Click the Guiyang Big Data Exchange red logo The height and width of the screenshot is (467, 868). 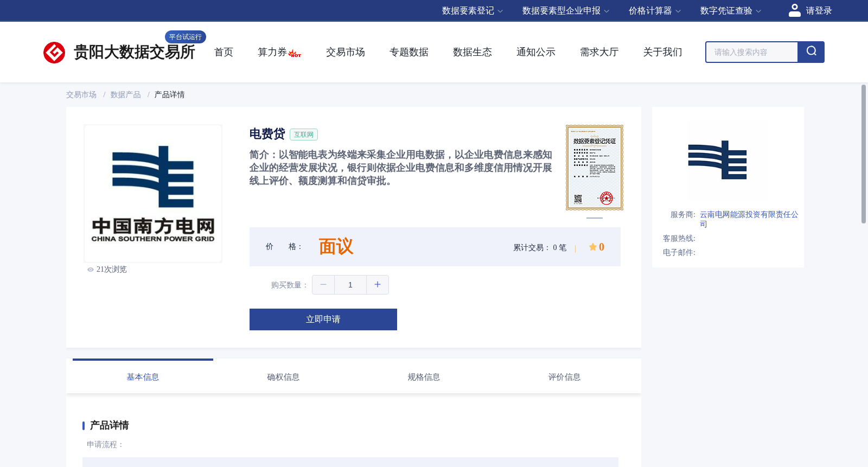click(x=54, y=53)
